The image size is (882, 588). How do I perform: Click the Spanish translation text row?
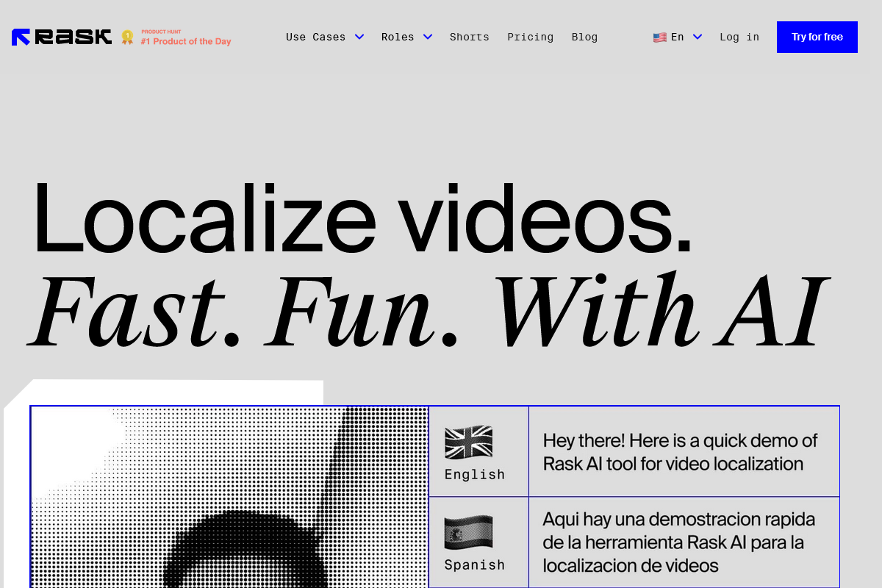coord(684,542)
